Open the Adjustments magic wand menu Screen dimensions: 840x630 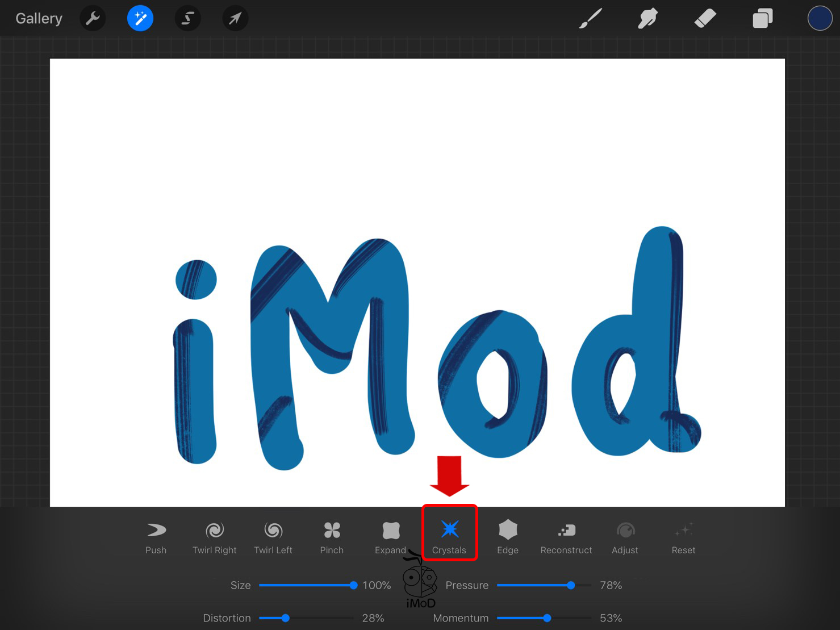pyautogui.click(x=140, y=18)
